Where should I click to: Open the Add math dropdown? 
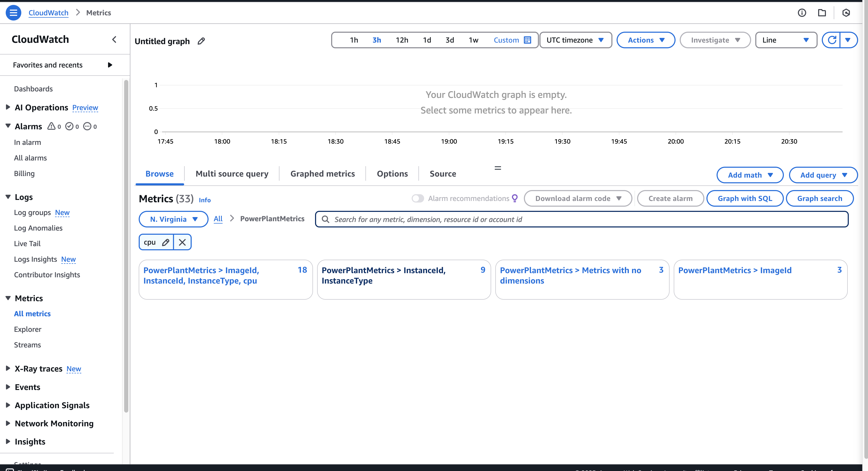coord(750,175)
